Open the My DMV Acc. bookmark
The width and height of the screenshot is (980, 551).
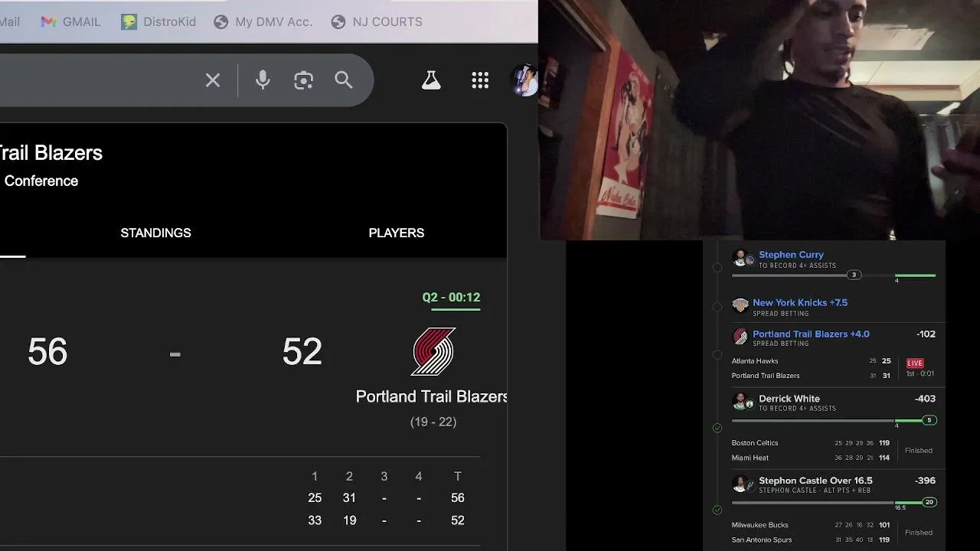[263, 21]
